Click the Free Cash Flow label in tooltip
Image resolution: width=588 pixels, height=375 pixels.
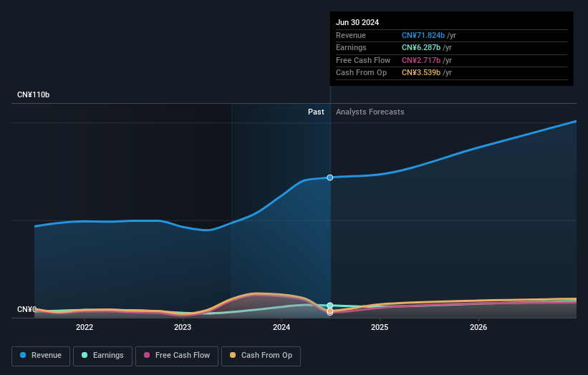[x=363, y=60]
